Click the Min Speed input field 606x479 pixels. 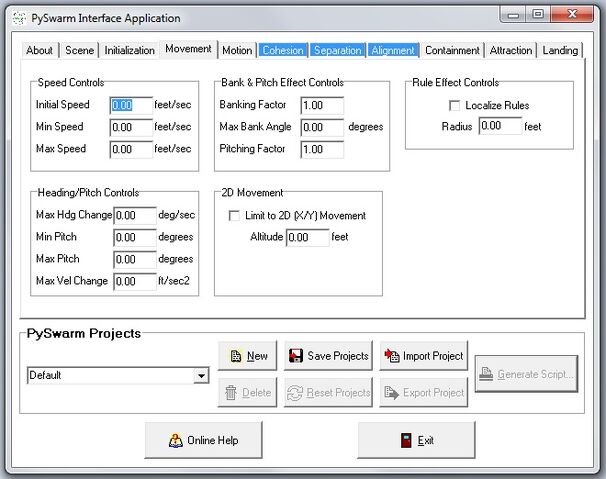[131, 127]
